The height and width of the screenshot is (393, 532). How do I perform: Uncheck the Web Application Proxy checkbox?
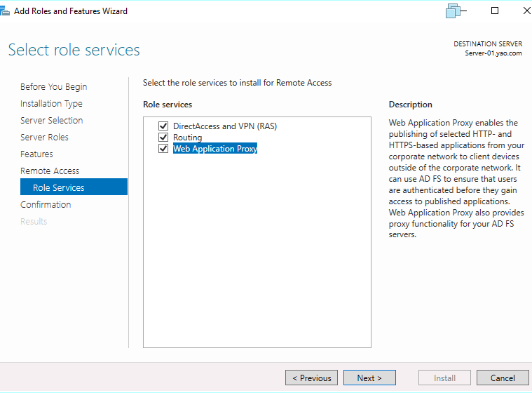coord(163,149)
